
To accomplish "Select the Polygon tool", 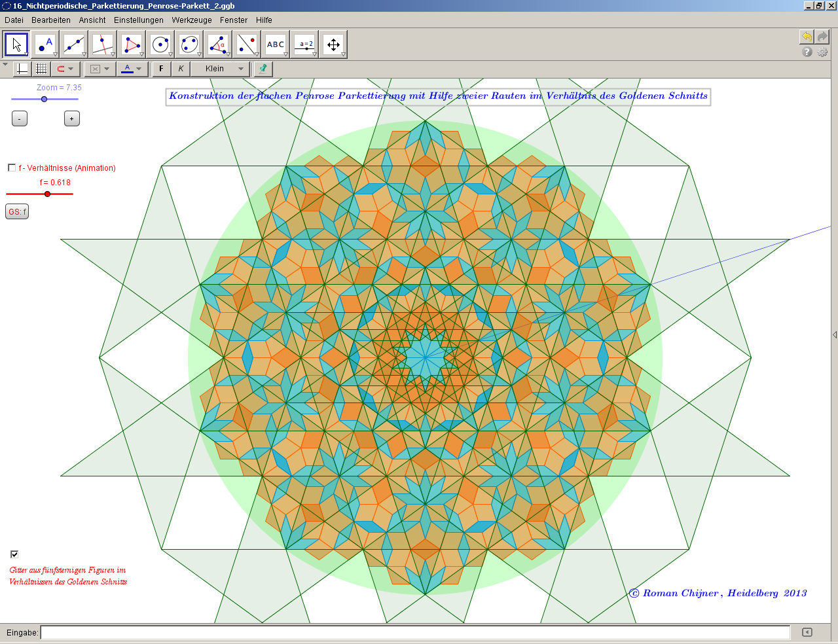I will tap(132, 45).
